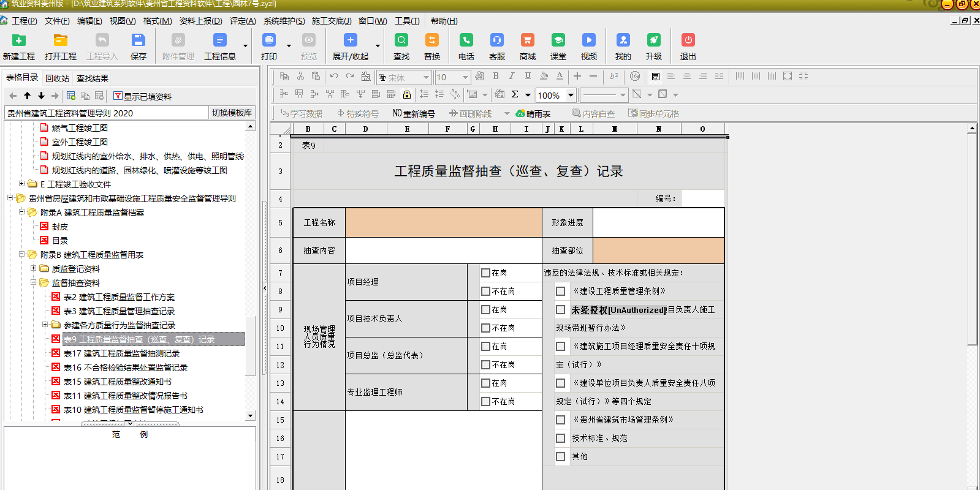This screenshot has width=980, height=490.
Task: Switch to the 回收站 tab
Action: (57, 78)
